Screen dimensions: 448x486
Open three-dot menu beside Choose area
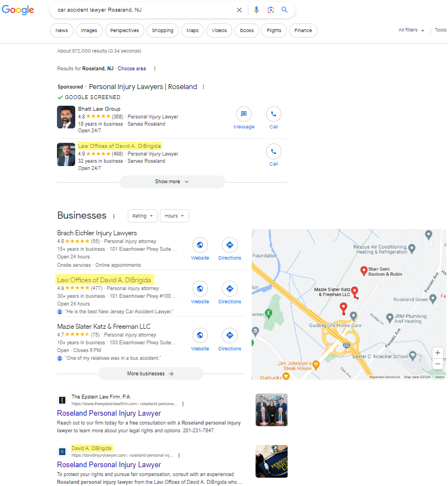154,69
